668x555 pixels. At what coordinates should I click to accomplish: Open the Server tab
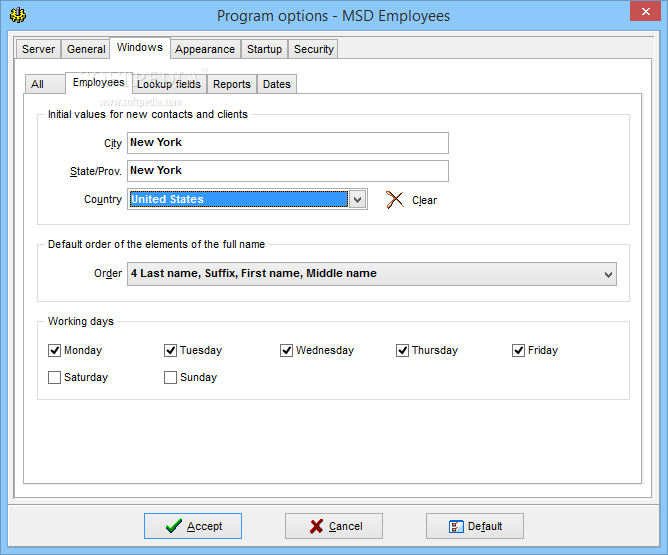coord(38,49)
